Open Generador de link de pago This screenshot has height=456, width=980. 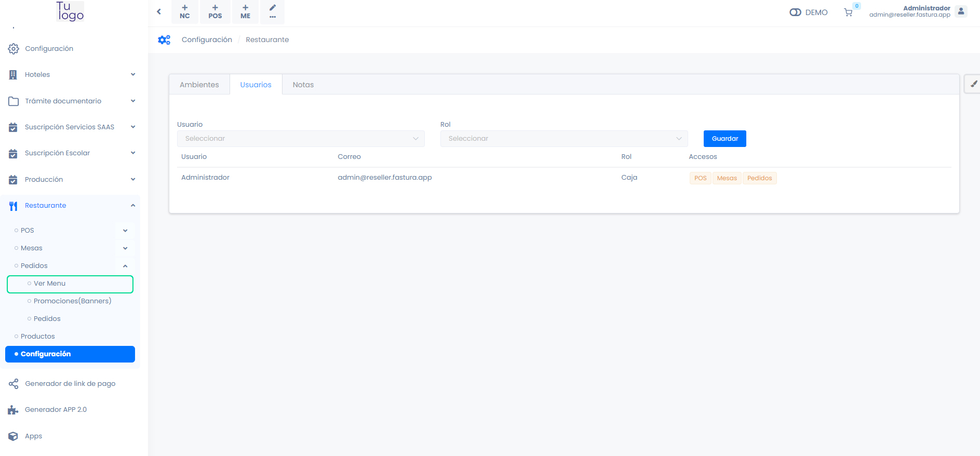point(70,384)
